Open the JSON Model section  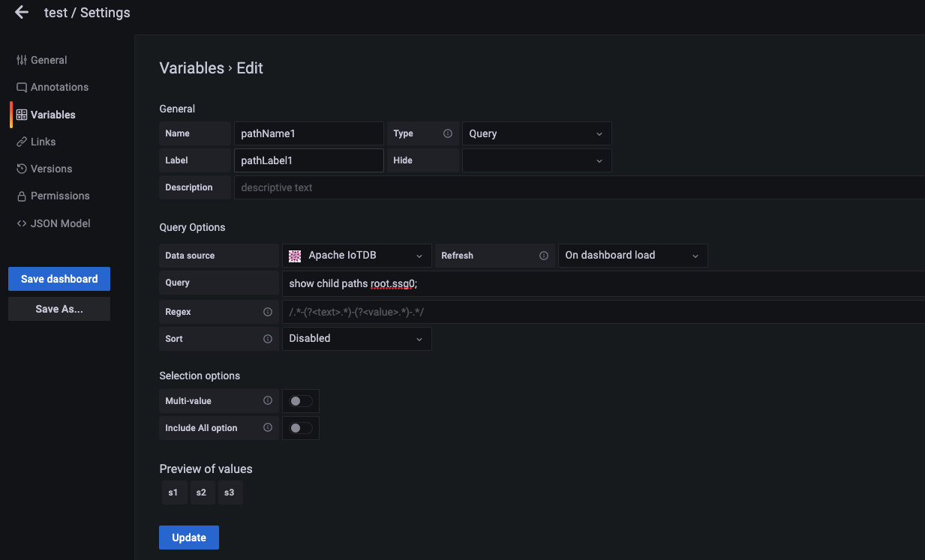click(60, 223)
